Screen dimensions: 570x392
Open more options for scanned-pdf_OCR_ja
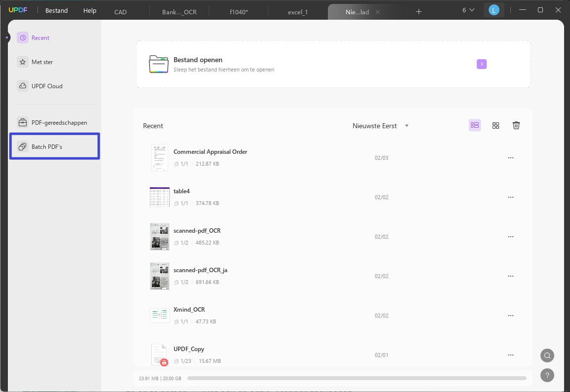click(x=511, y=276)
